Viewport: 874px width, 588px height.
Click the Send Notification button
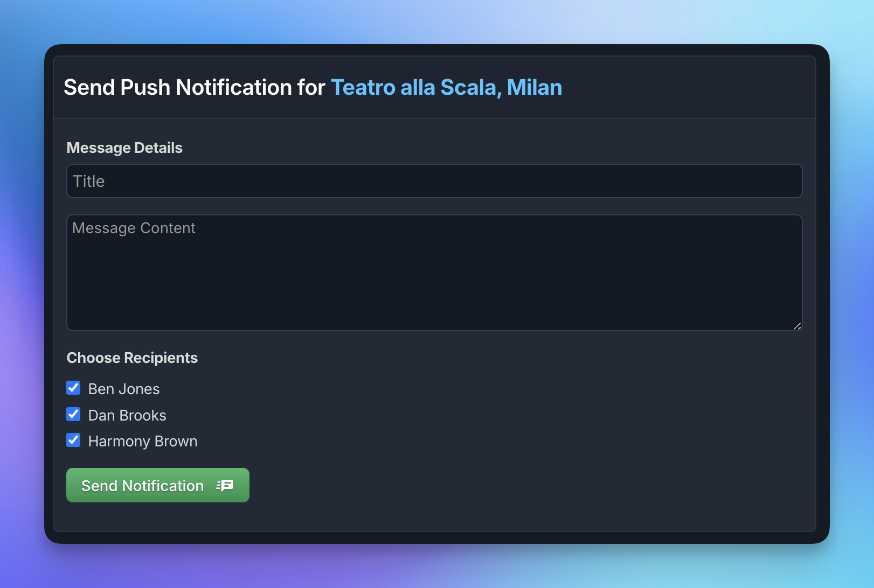(158, 485)
